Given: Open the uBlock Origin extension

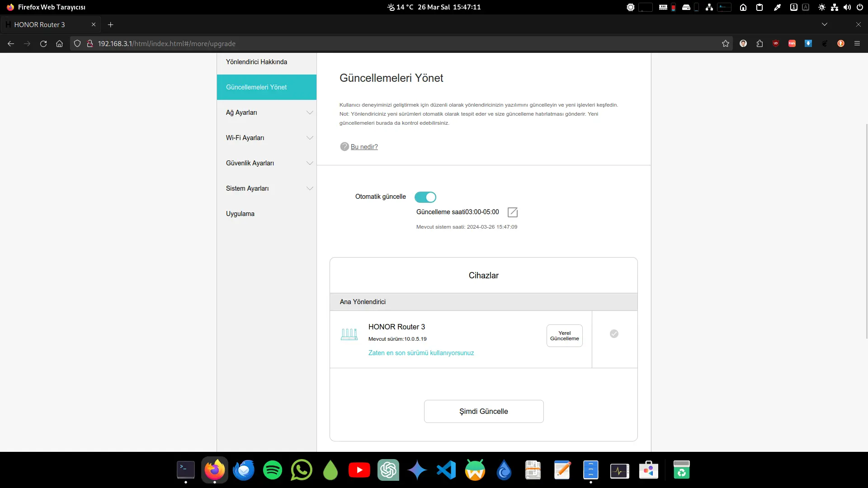Looking at the screenshot, I should [776, 43].
